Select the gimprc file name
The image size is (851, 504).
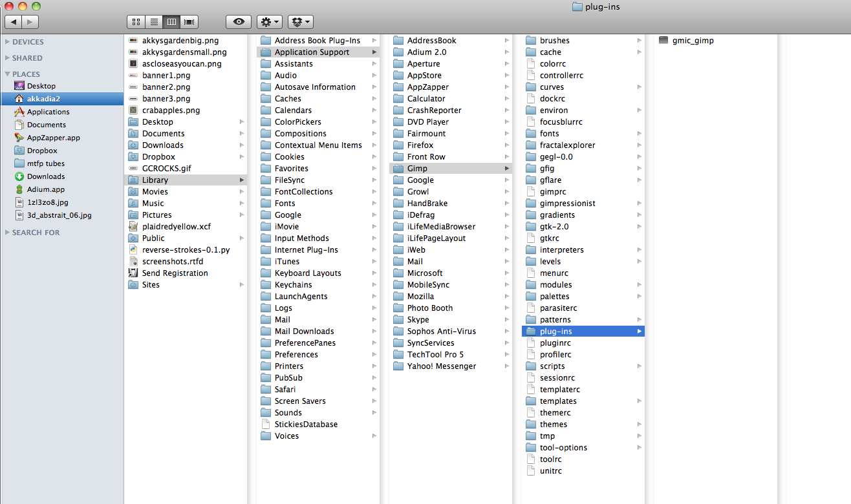tap(553, 192)
